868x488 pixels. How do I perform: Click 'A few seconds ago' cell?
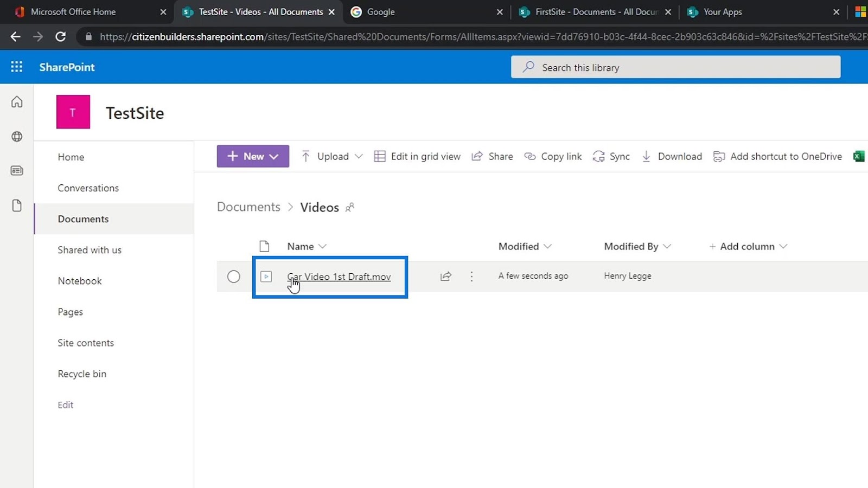point(533,275)
